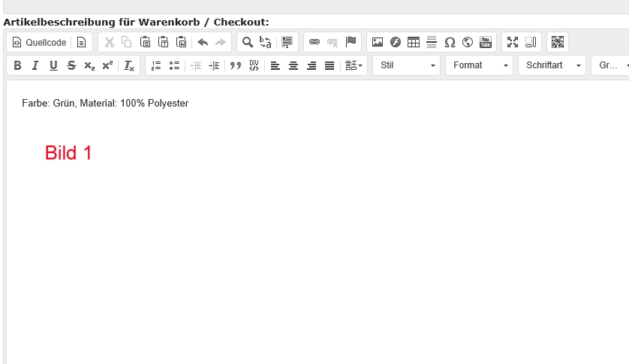Toggle bold formatting
The width and height of the screenshot is (629, 364).
click(x=17, y=66)
